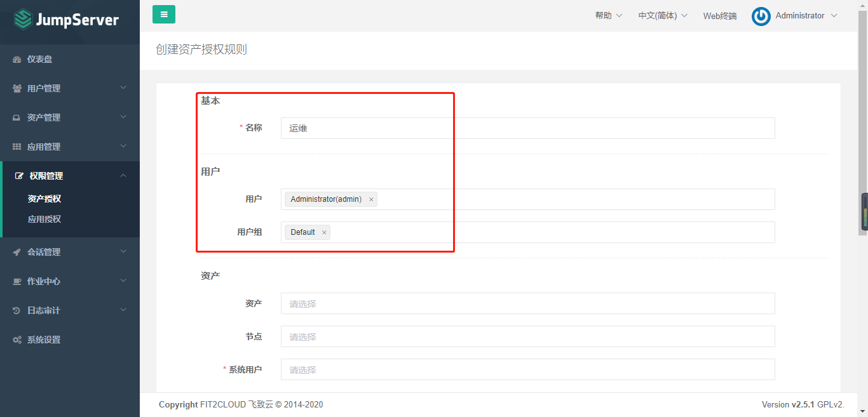
Task: Go to 仪表盘 in the sidebar
Action: click(70, 60)
